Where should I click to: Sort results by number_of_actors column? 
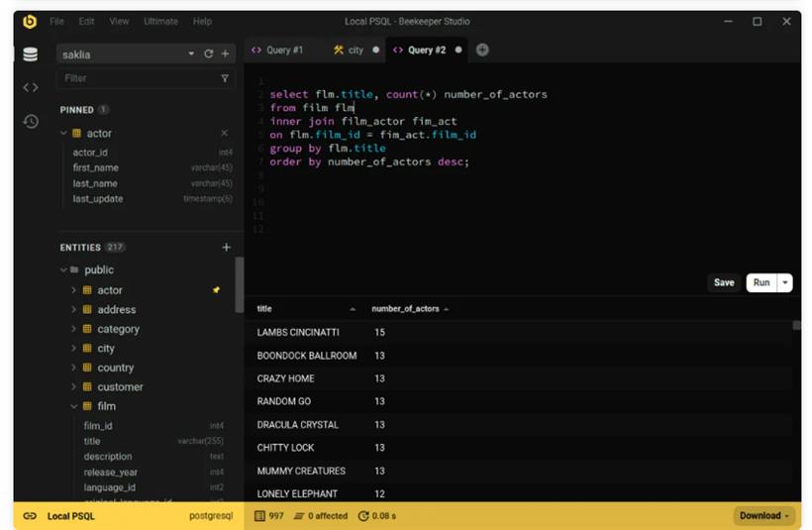tap(406, 309)
